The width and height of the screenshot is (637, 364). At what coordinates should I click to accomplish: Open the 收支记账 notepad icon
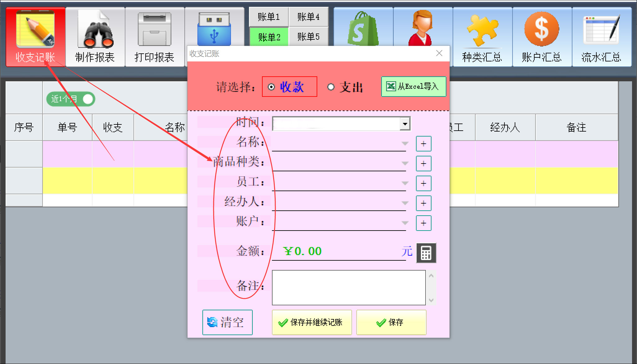pos(35,29)
